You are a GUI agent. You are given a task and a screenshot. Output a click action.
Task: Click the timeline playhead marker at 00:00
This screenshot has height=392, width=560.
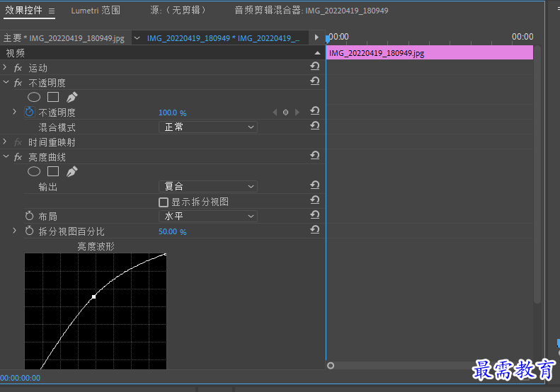[328, 38]
